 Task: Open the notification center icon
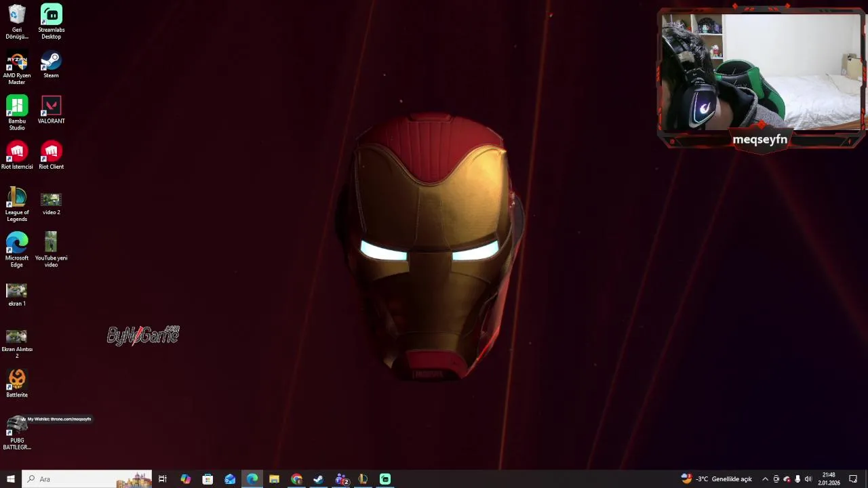(853, 479)
